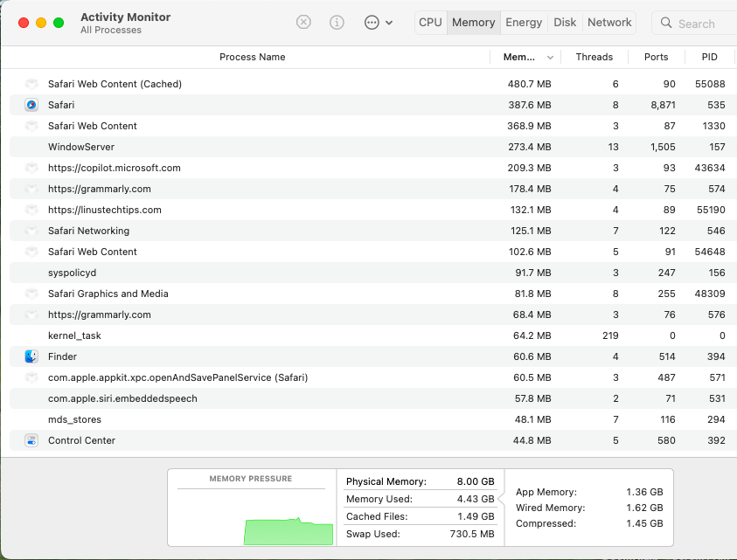Click the MEMORY PRESSURE heading
Image resolution: width=737 pixels, height=560 pixels.
[x=251, y=478]
